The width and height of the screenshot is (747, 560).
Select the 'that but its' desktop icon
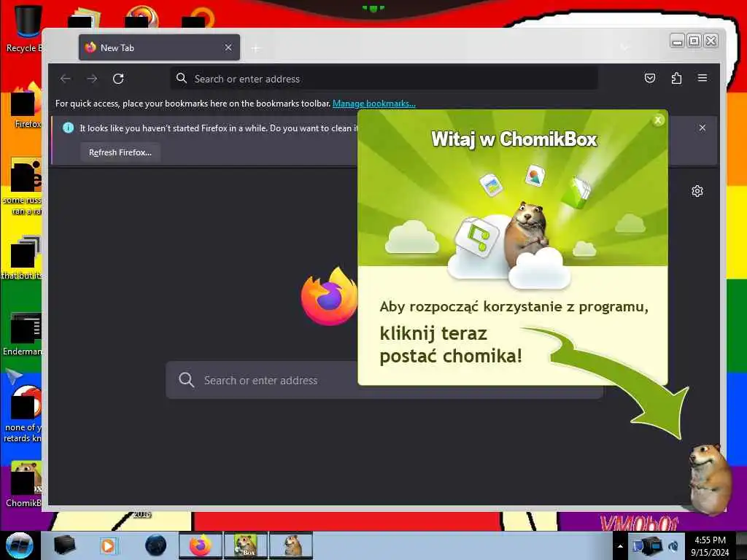(x=23, y=257)
